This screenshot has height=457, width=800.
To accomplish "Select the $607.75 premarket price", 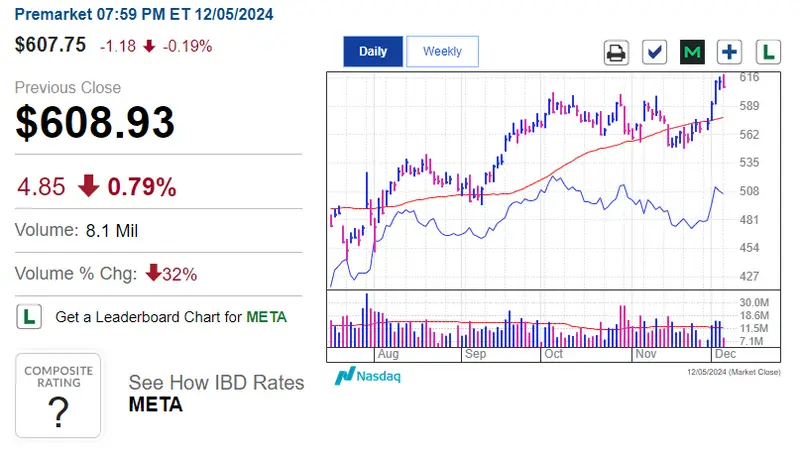I will click(50, 45).
